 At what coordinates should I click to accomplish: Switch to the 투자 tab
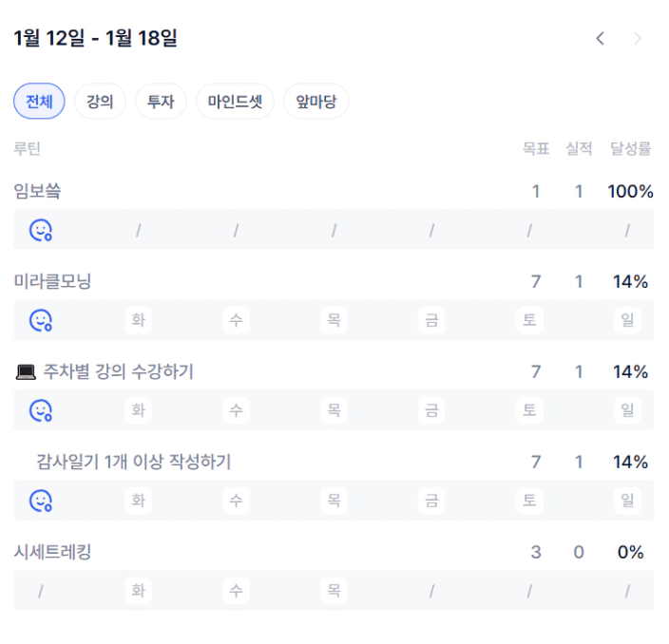[x=161, y=102]
